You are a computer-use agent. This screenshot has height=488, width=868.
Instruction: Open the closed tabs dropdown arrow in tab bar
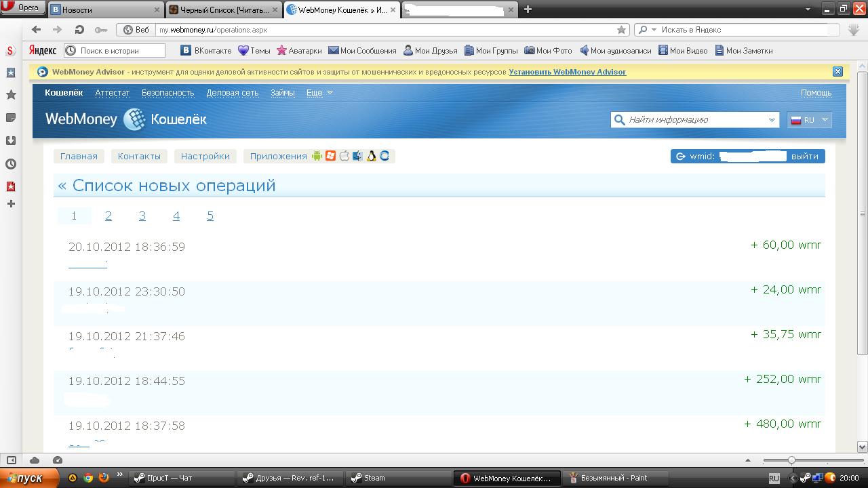[808, 9]
